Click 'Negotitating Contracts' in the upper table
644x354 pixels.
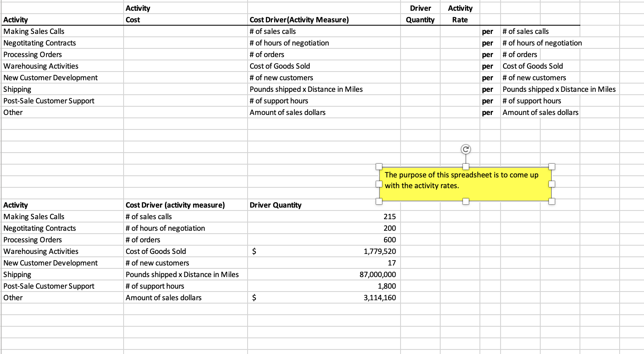40,43
